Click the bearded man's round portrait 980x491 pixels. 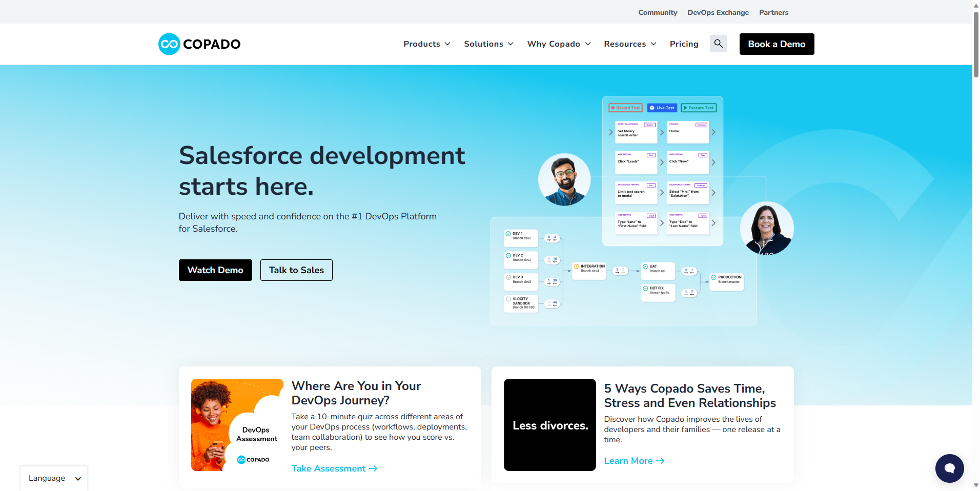[564, 179]
